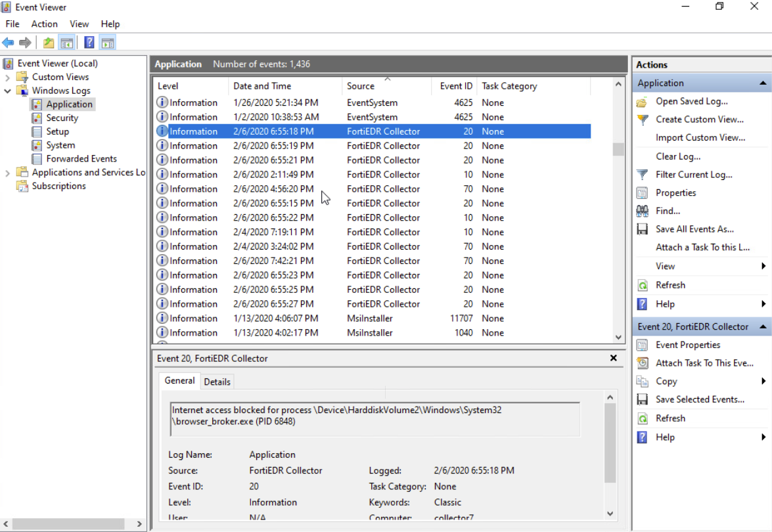This screenshot has height=532, width=772.
Task: Close the event preview pane
Action: point(613,358)
